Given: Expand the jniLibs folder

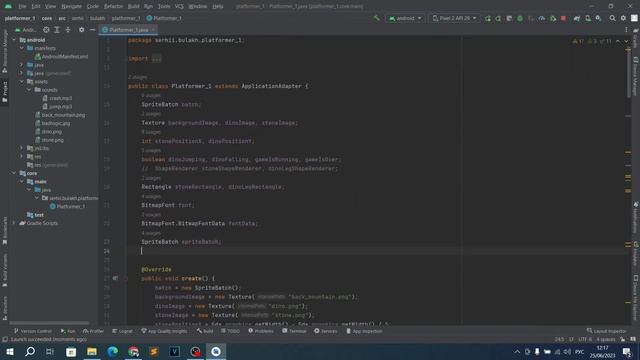Looking at the screenshot, I should tap(22, 148).
